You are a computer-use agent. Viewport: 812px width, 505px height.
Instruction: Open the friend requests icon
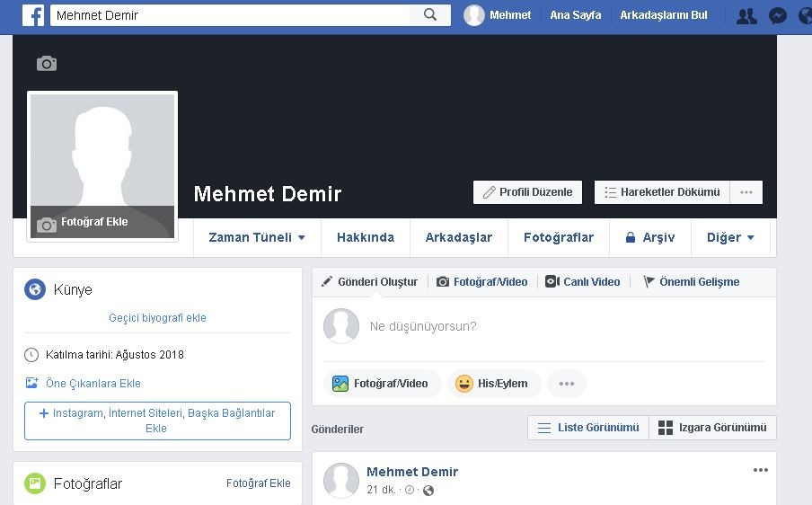(x=746, y=16)
